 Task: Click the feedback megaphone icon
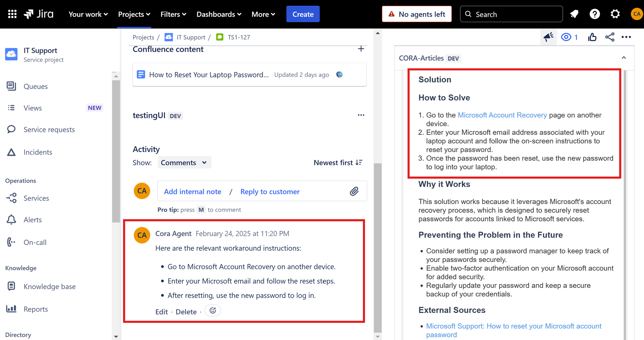point(548,37)
